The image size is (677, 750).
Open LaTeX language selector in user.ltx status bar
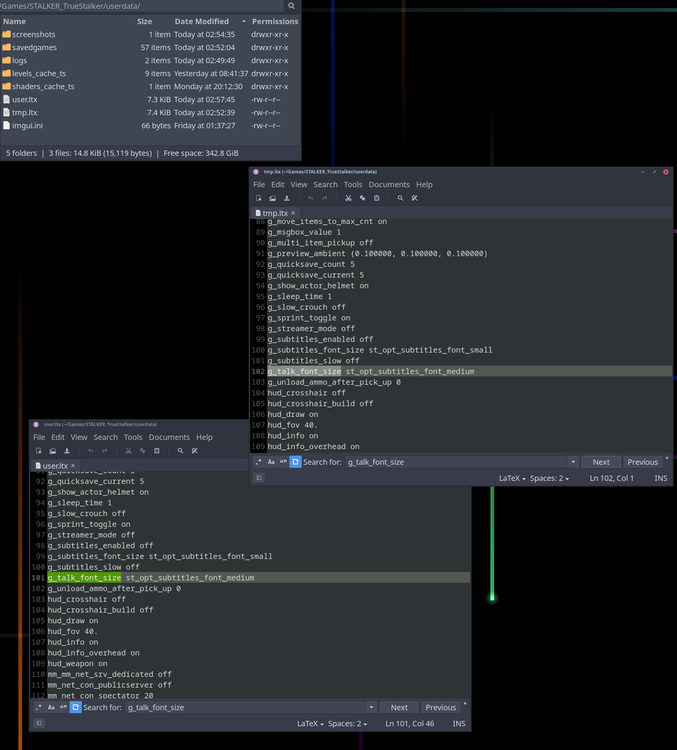click(x=310, y=723)
